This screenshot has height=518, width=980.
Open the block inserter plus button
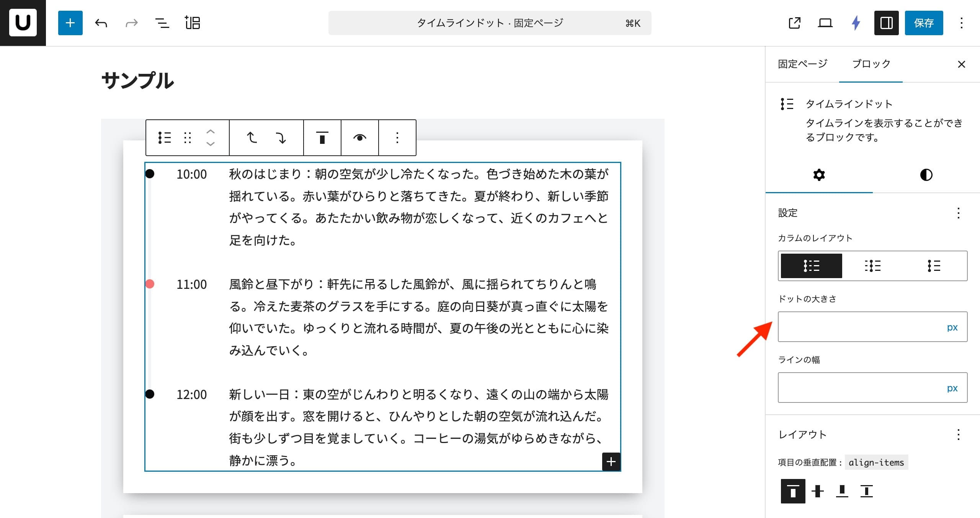(70, 23)
